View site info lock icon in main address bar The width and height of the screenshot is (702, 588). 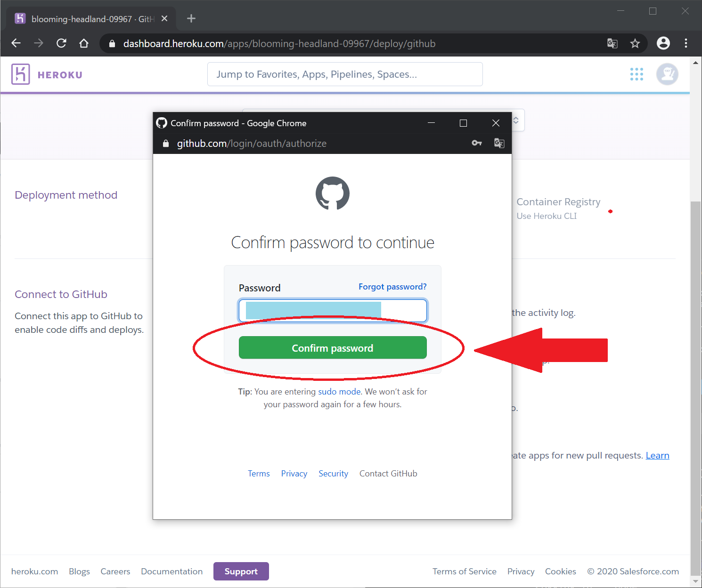click(112, 44)
